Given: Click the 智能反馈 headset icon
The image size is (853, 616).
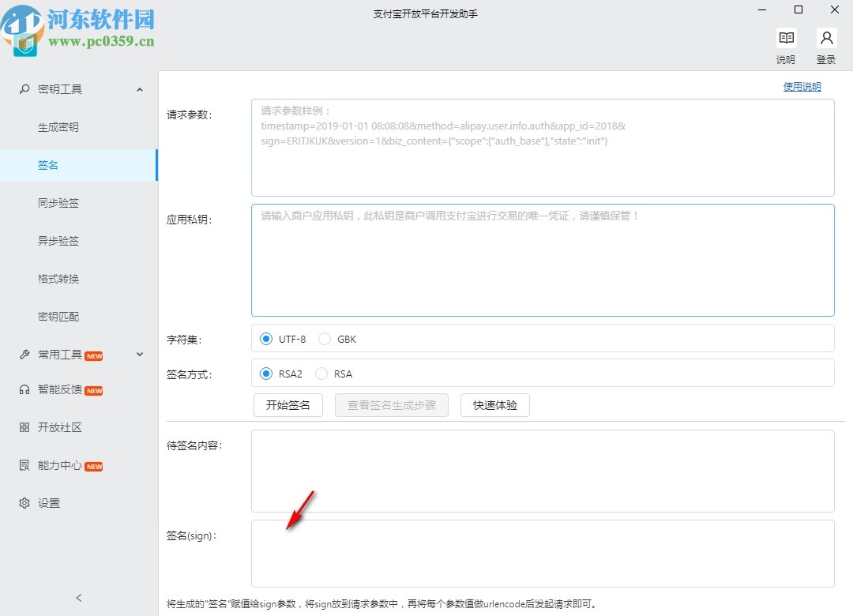Looking at the screenshot, I should (x=24, y=389).
